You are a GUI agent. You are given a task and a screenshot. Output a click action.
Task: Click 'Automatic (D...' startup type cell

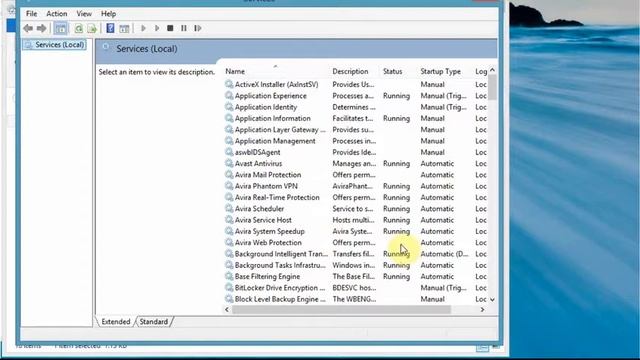pos(444,254)
